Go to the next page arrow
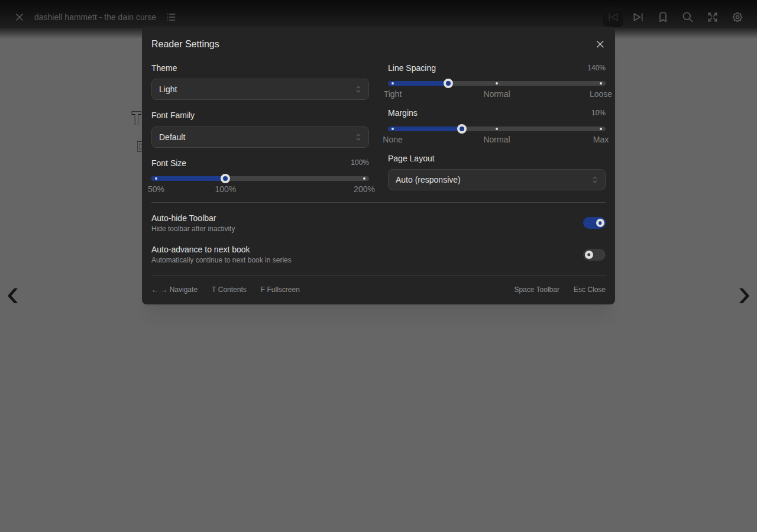Image resolution: width=757 pixels, height=532 pixels. pos(744,295)
